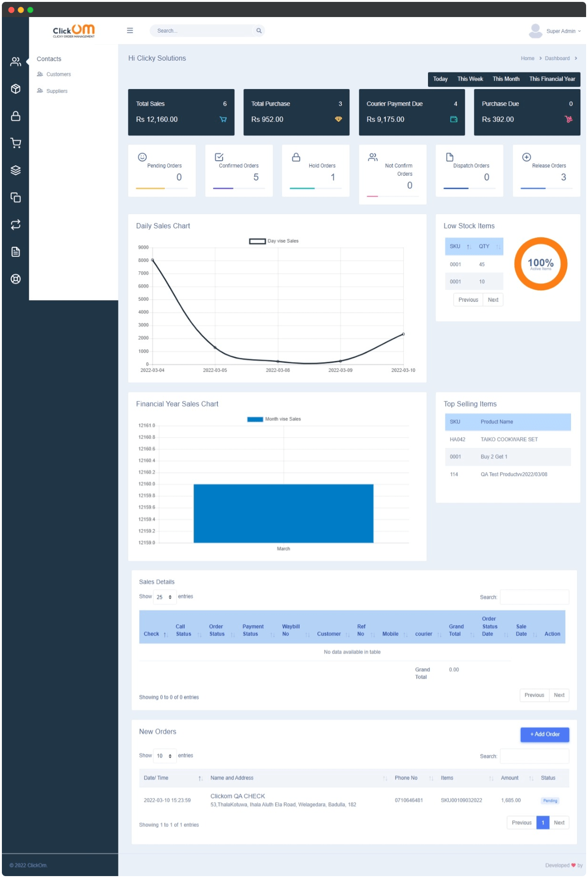Select the This Month filter tab

pyautogui.click(x=506, y=79)
